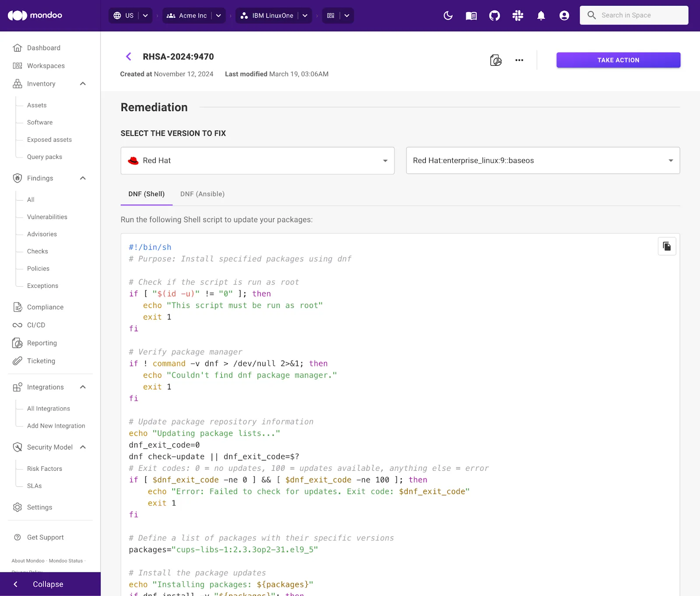The height and width of the screenshot is (596, 700).
Task: Click the TAKE ACTION button
Action: click(618, 60)
